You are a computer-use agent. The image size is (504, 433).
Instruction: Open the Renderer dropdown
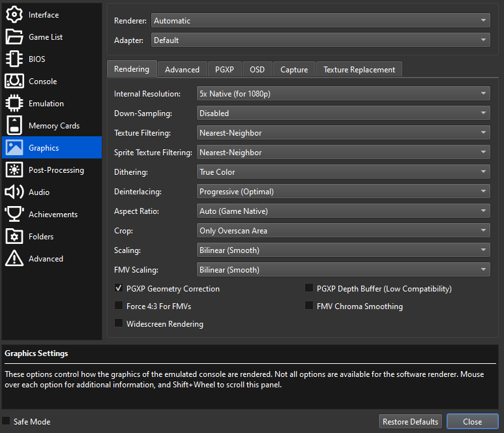tap(321, 21)
